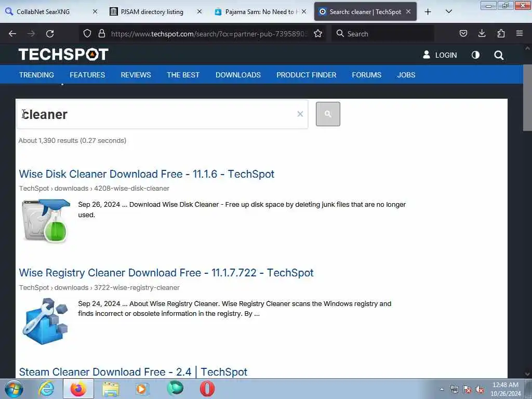Viewport: 532px width, 399px height.
Task: Open TechSpot header search magnifier
Action: (x=499, y=55)
